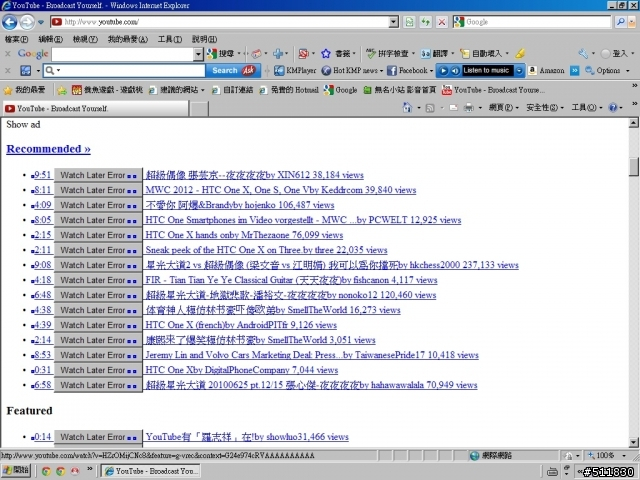Click the Print icon in command bar
Viewport: 640px width, 480px height.
pyautogui.click(x=469, y=108)
